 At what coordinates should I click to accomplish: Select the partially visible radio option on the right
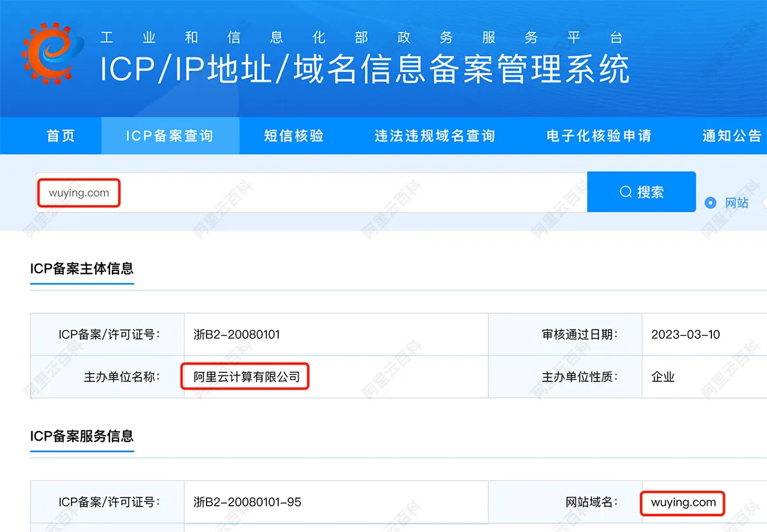click(x=764, y=202)
